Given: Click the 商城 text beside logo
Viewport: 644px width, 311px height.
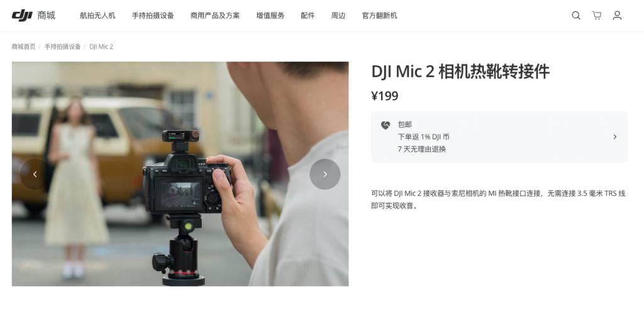Looking at the screenshot, I should click(x=46, y=16).
